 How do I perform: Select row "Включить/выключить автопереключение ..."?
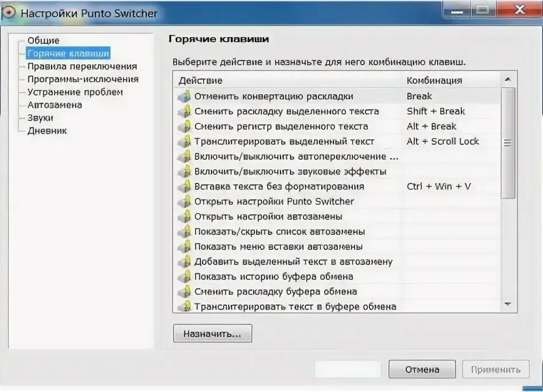tap(337, 156)
